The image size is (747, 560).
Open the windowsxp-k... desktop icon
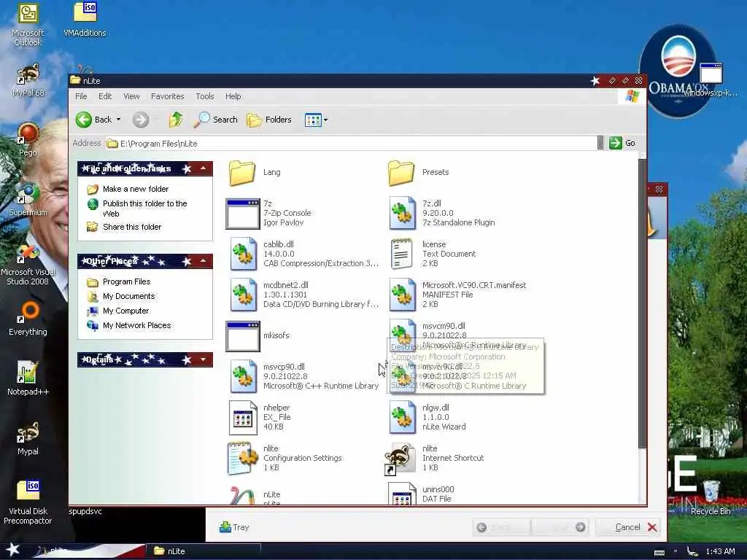tap(711, 79)
